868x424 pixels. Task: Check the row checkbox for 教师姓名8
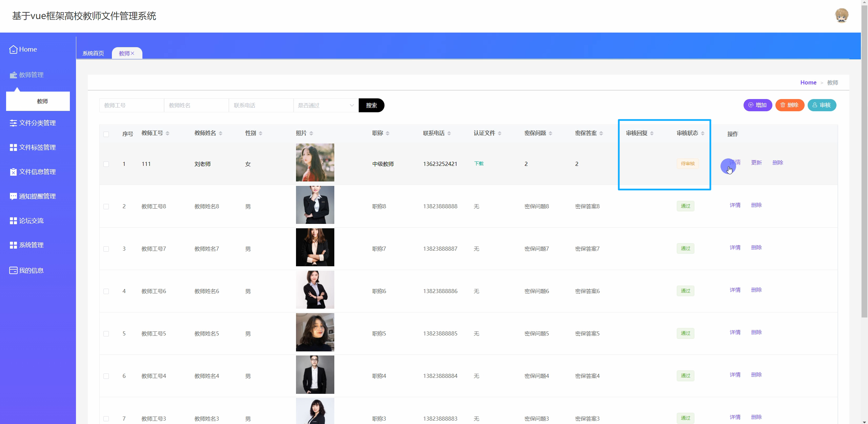(106, 207)
